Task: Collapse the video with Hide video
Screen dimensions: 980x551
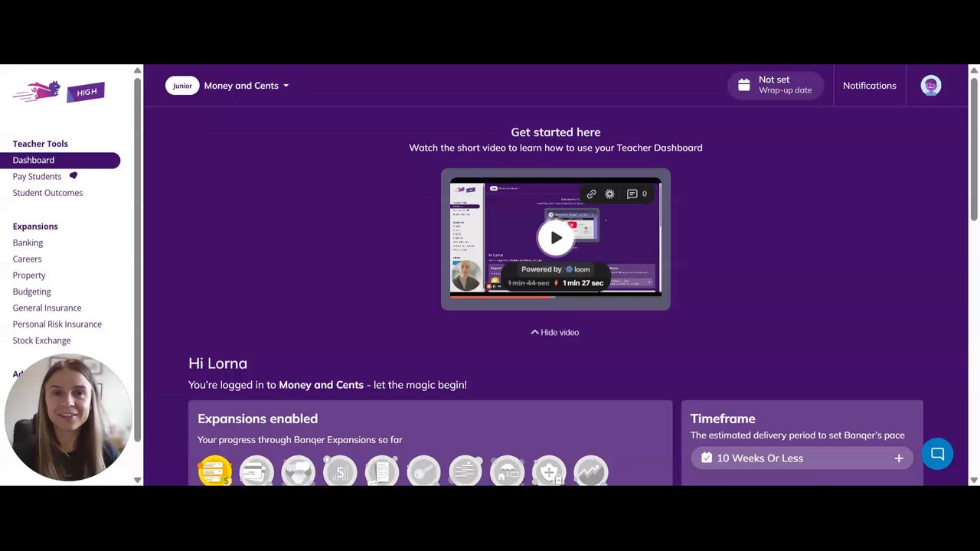Action: tap(555, 332)
